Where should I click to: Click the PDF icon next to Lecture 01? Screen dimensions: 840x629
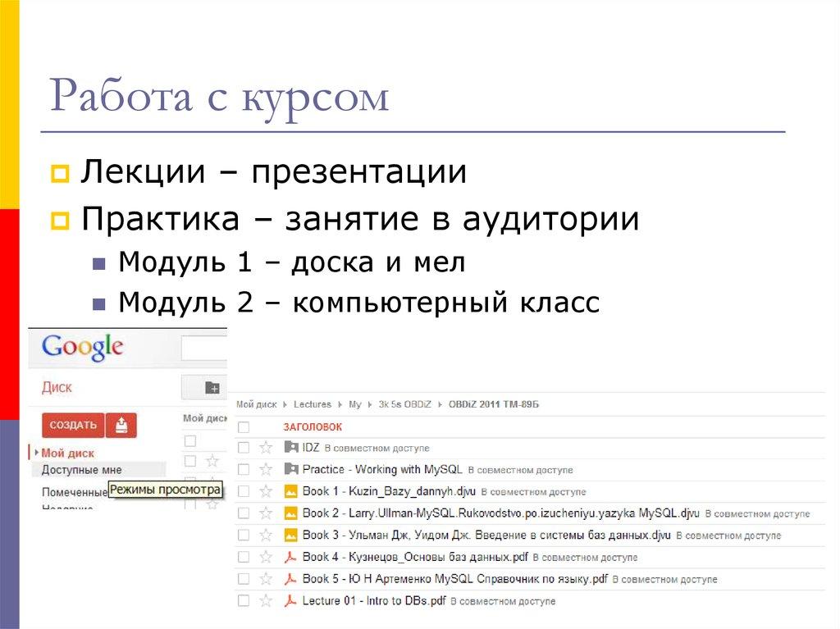click(x=290, y=600)
